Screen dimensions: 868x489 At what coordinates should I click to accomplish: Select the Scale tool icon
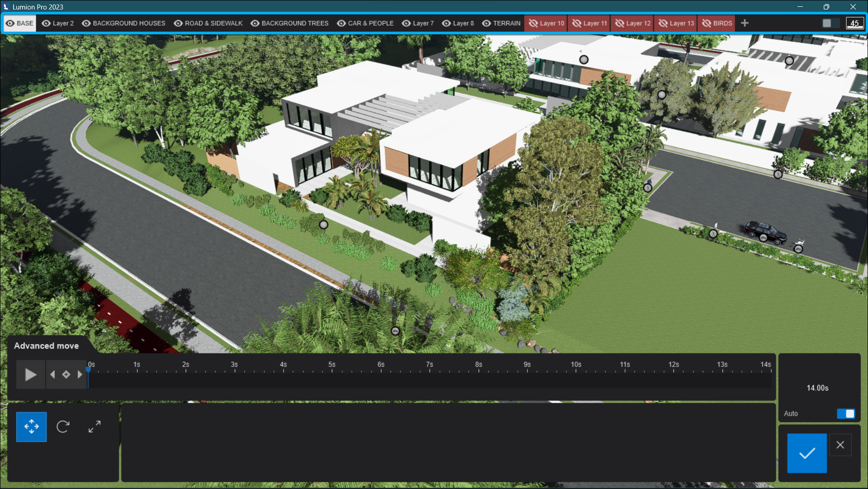(x=94, y=427)
